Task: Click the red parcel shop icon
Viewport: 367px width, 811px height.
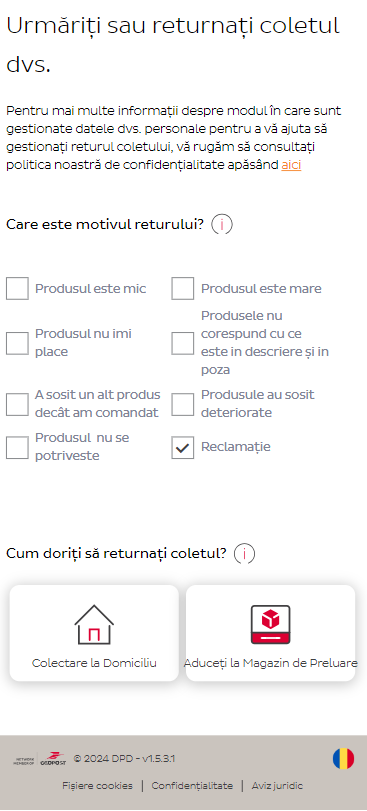Action: click(270, 624)
